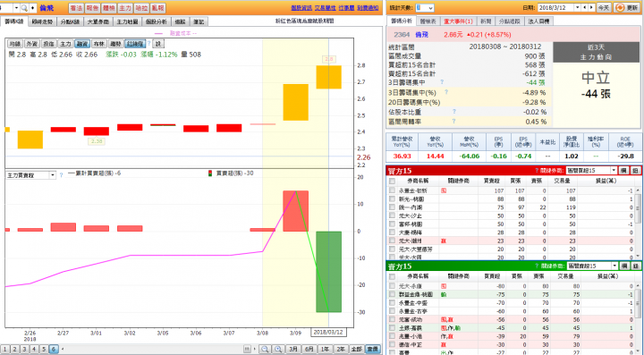Click help icon in 買方15 header
This screenshot has width=644, height=355.
point(537,170)
